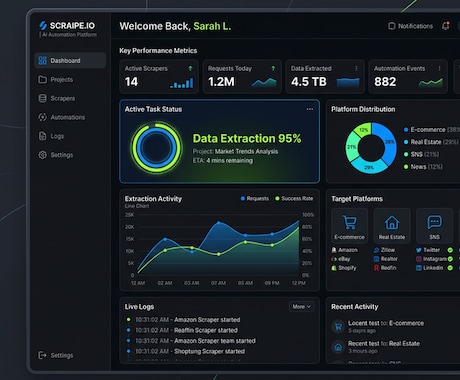
Task: Open Settings with gear icon
Action: click(x=70, y=155)
